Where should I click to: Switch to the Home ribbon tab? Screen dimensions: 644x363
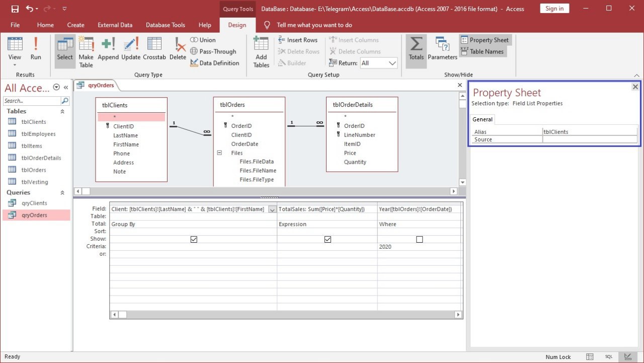point(45,25)
